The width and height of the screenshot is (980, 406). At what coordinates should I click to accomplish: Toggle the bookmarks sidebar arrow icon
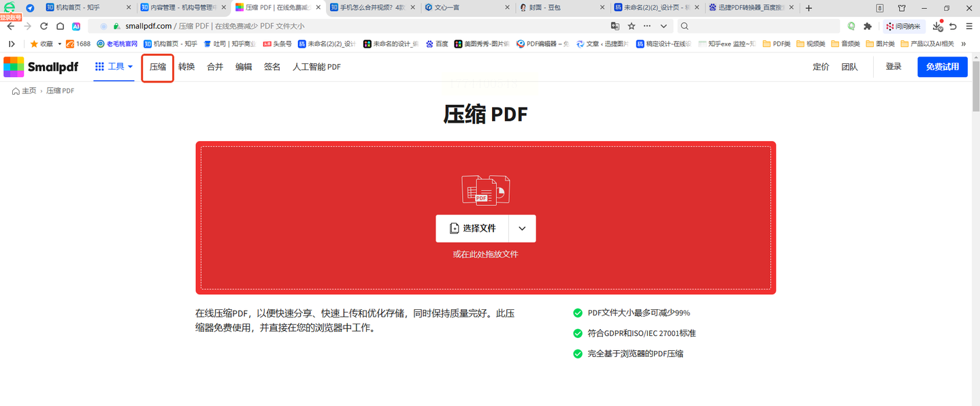click(x=12, y=44)
